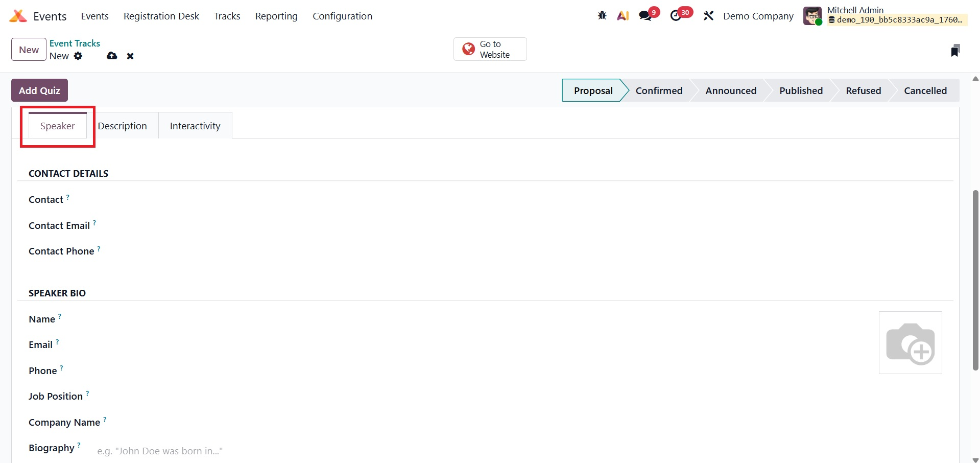Open the Reporting menu

pos(276,16)
